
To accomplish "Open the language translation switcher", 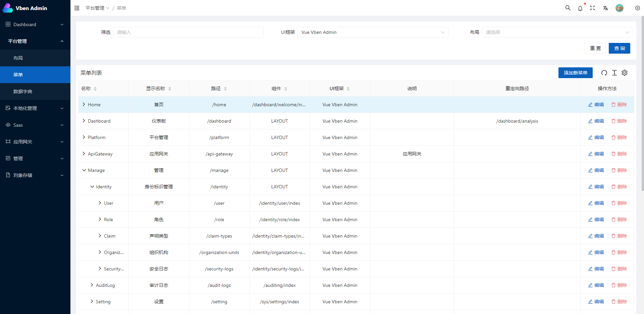I will tap(605, 8).
